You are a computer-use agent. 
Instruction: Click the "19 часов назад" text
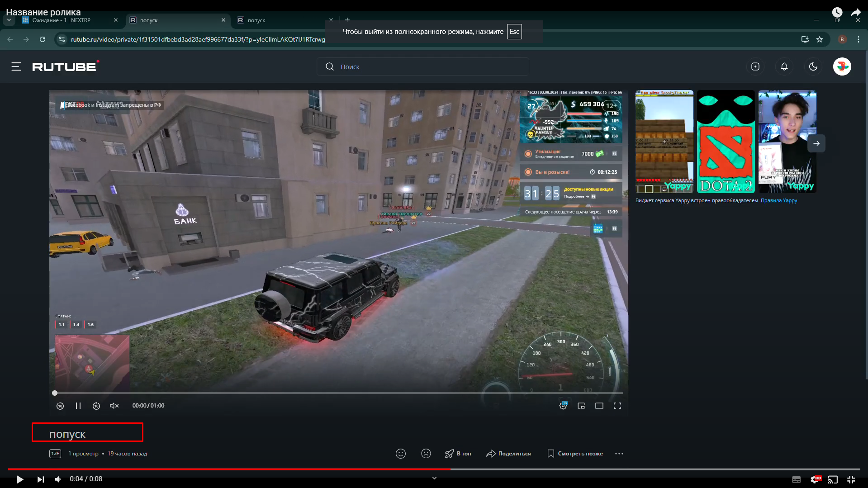coord(127,454)
